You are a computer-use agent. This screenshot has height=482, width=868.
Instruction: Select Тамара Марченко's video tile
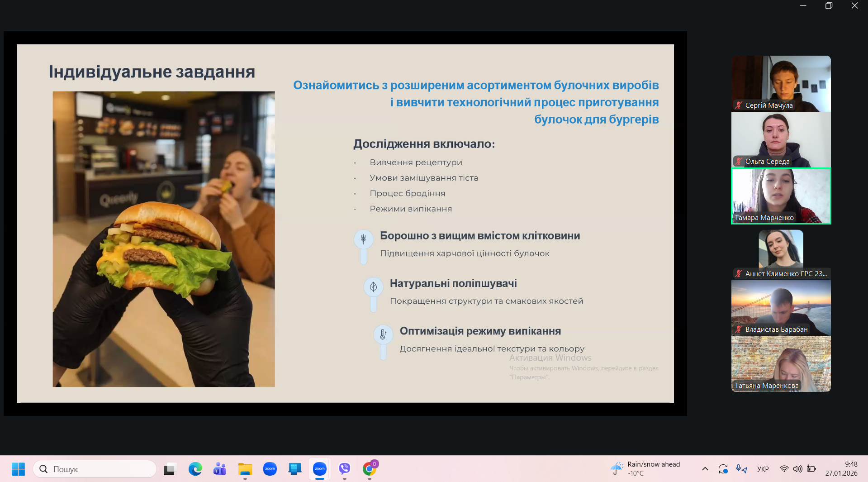(781, 196)
